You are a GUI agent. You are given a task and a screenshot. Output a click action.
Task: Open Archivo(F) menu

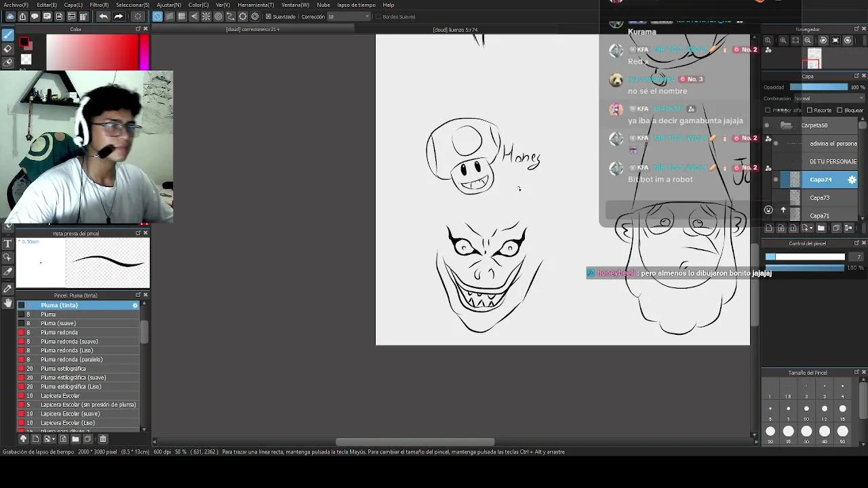(x=16, y=5)
